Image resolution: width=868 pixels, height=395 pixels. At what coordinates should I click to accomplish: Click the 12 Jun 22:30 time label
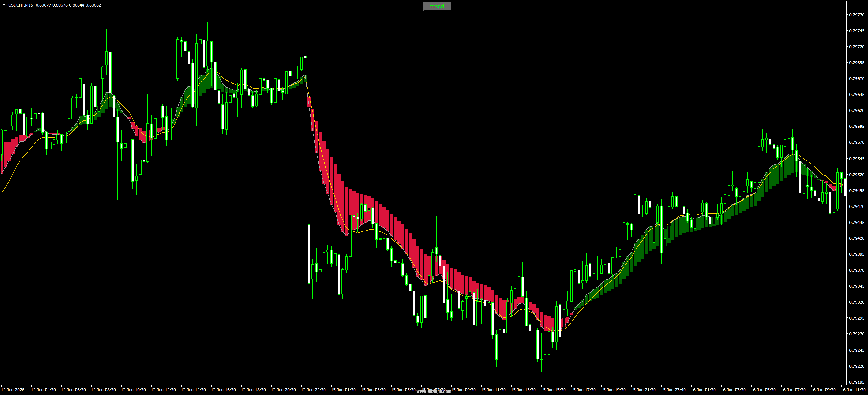(x=313, y=390)
